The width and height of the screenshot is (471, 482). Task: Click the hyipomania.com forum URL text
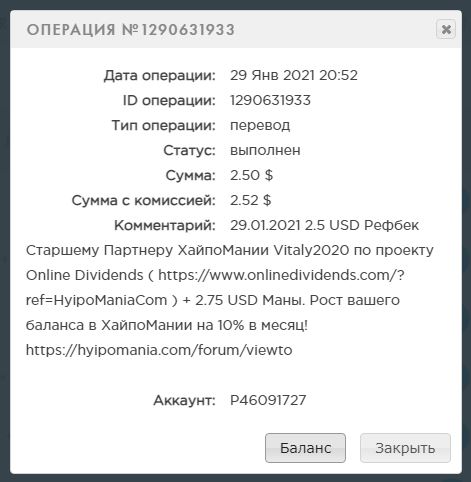tap(159, 350)
